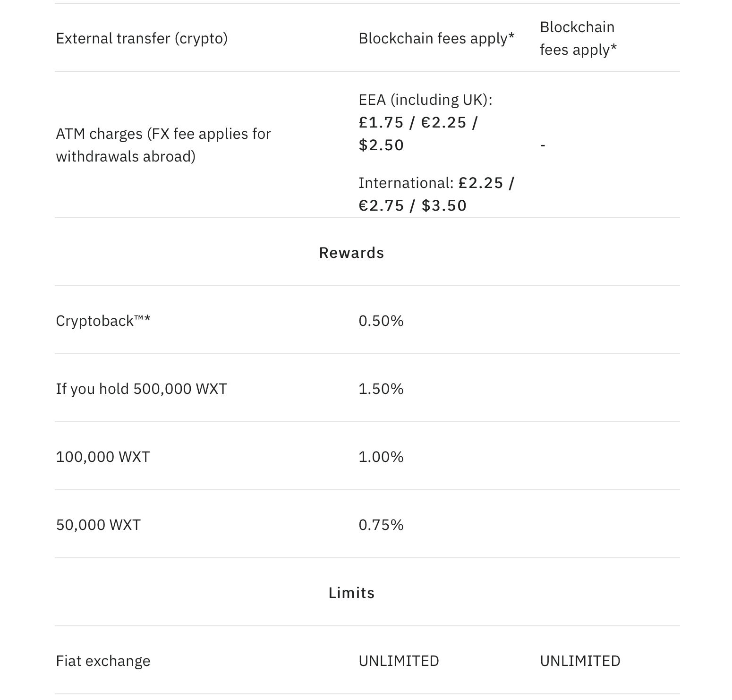Select the ATM charges row label
The image size is (732, 700).
point(163,145)
